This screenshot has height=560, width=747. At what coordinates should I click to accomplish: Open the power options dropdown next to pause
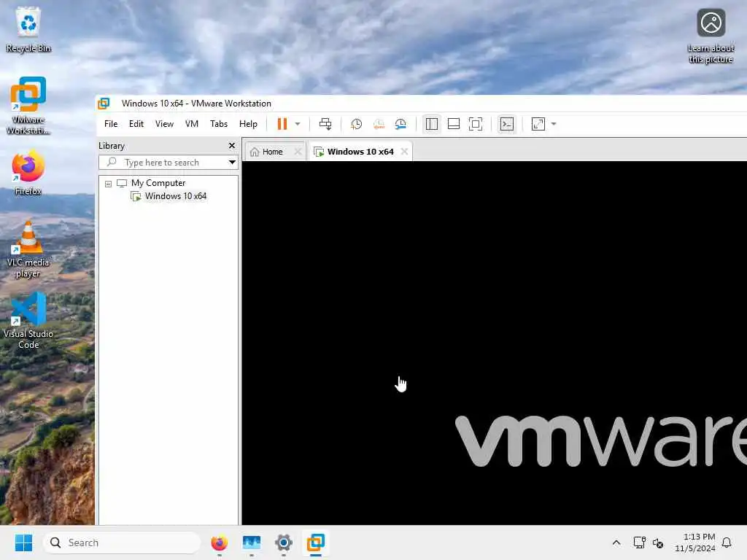point(298,124)
